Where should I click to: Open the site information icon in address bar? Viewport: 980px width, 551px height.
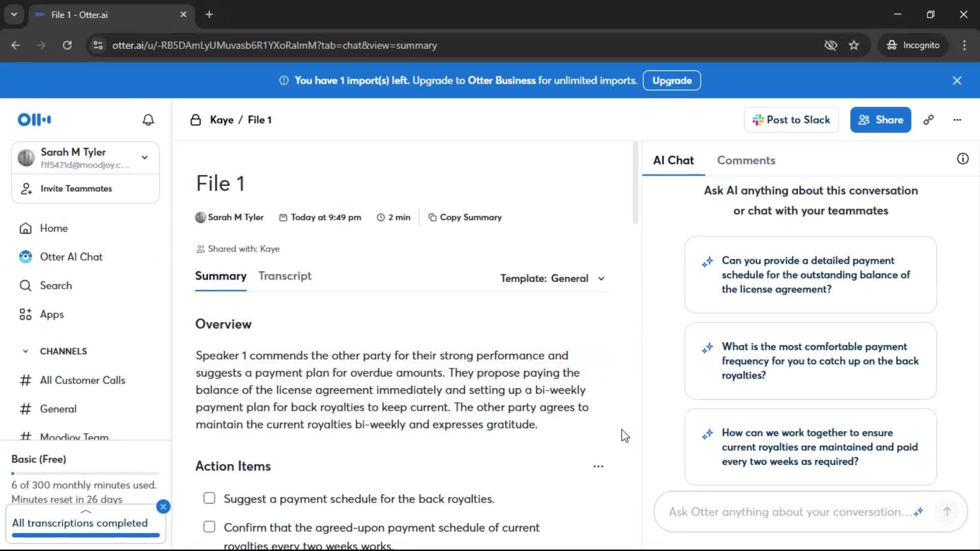pyautogui.click(x=98, y=45)
